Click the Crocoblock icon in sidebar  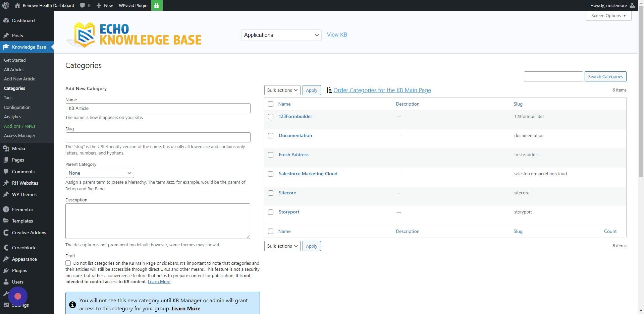[x=6, y=248]
